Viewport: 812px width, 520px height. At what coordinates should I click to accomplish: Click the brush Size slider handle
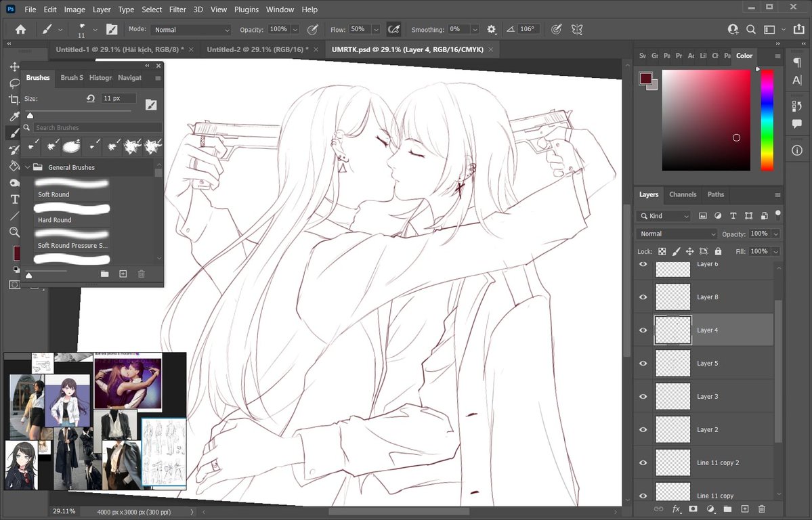coord(30,115)
